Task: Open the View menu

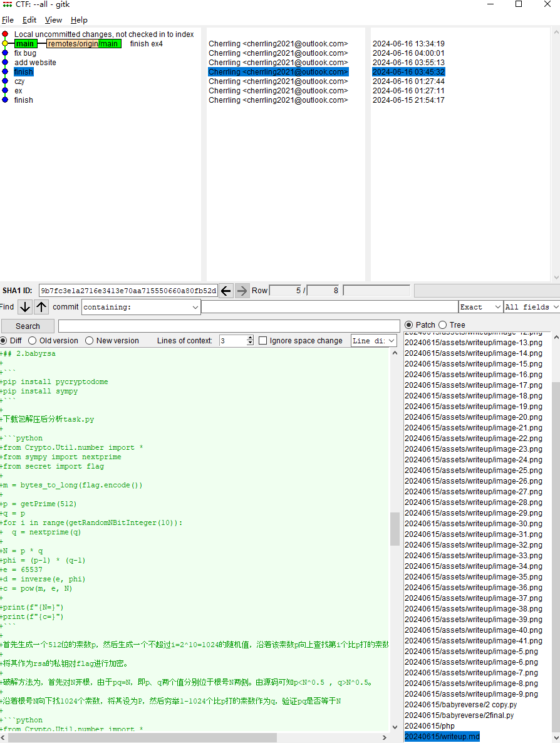Action: tap(53, 20)
